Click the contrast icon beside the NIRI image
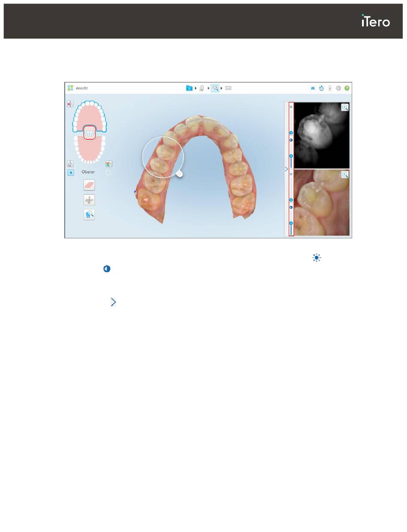This screenshot has height=532, width=407. click(x=291, y=140)
